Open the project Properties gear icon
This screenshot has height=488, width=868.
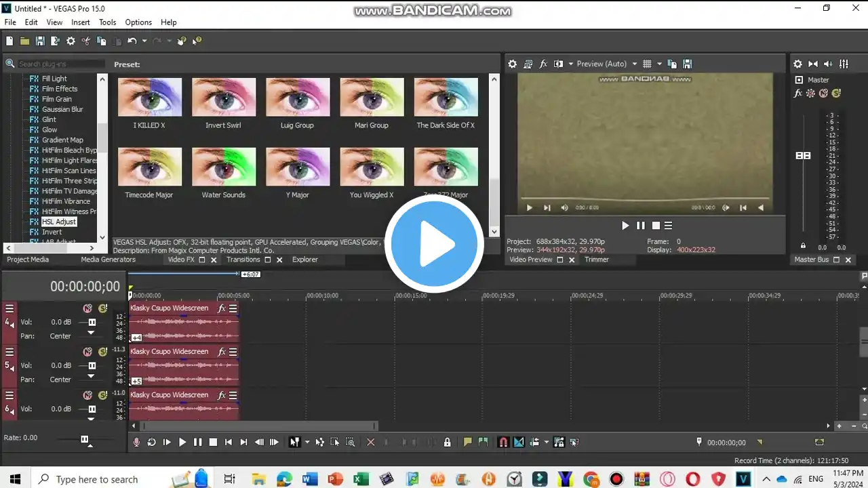(71, 41)
